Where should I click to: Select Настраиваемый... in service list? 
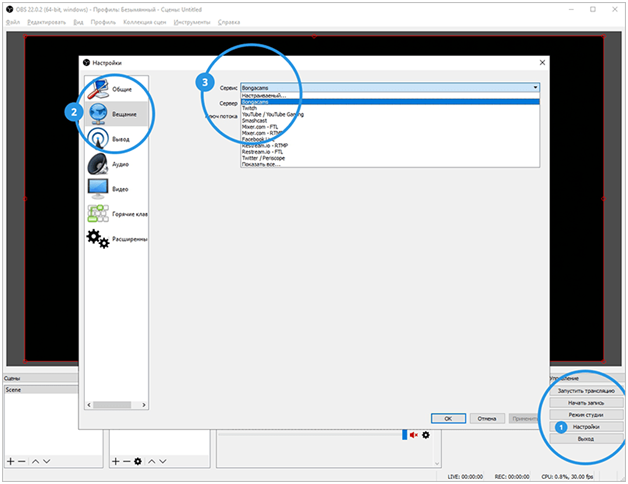(390, 96)
